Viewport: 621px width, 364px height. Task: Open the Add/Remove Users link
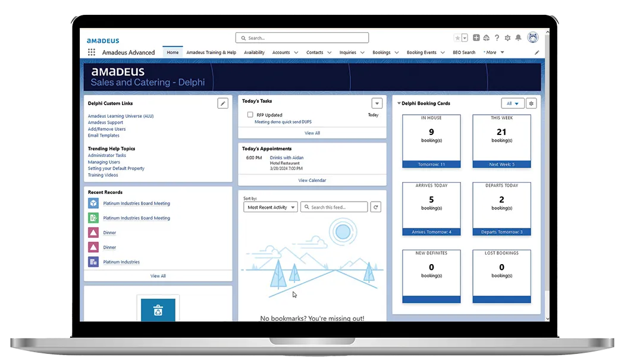point(106,129)
